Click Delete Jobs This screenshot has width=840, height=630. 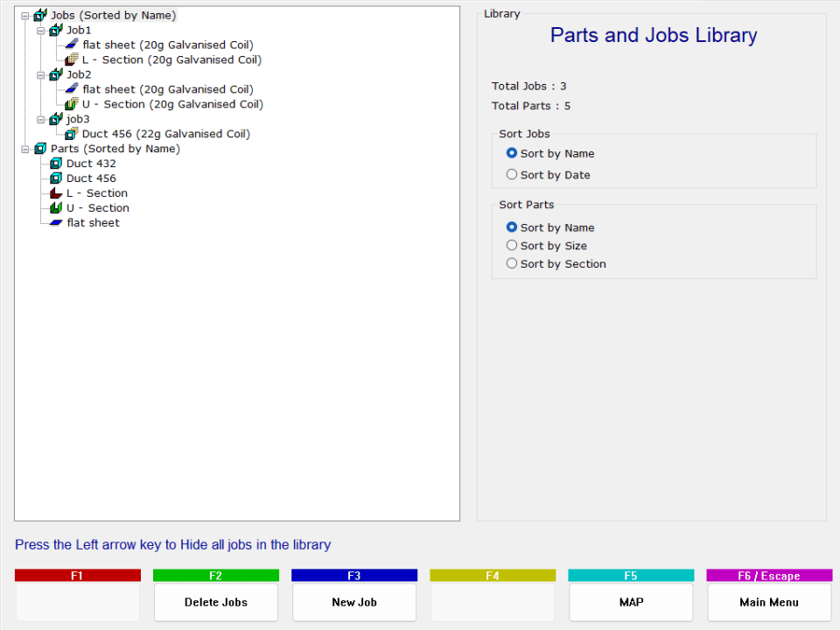tap(215, 603)
